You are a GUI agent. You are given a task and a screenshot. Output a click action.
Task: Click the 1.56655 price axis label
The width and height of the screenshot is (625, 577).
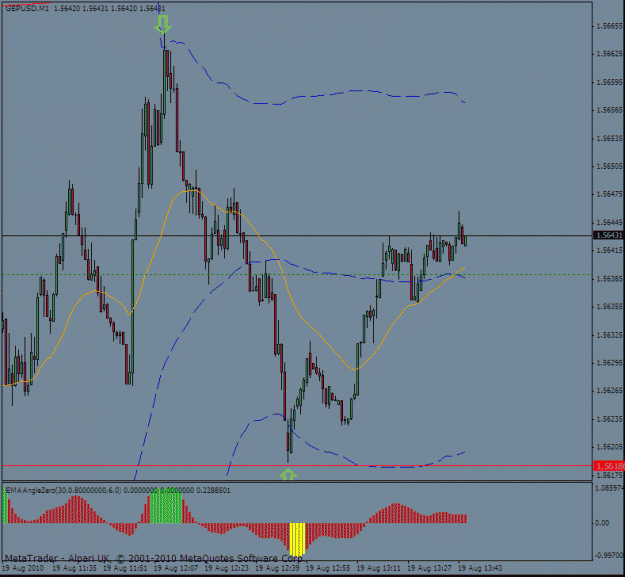pos(609,26)
